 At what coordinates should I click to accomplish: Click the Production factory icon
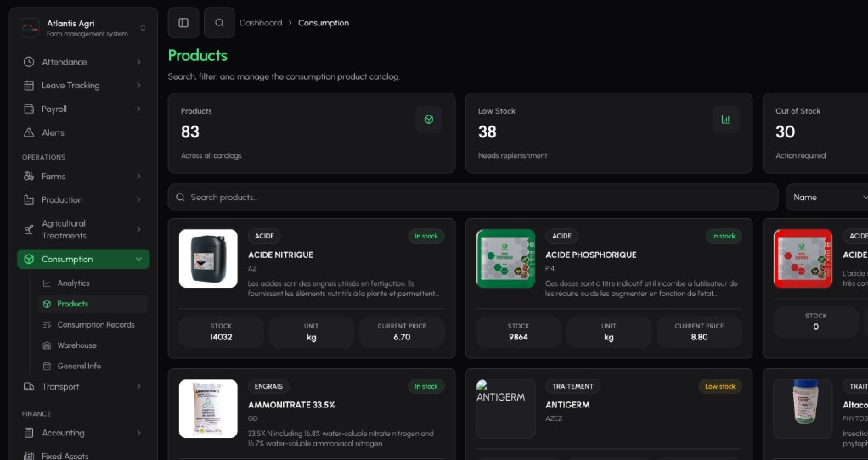click(x=29, y=199)
